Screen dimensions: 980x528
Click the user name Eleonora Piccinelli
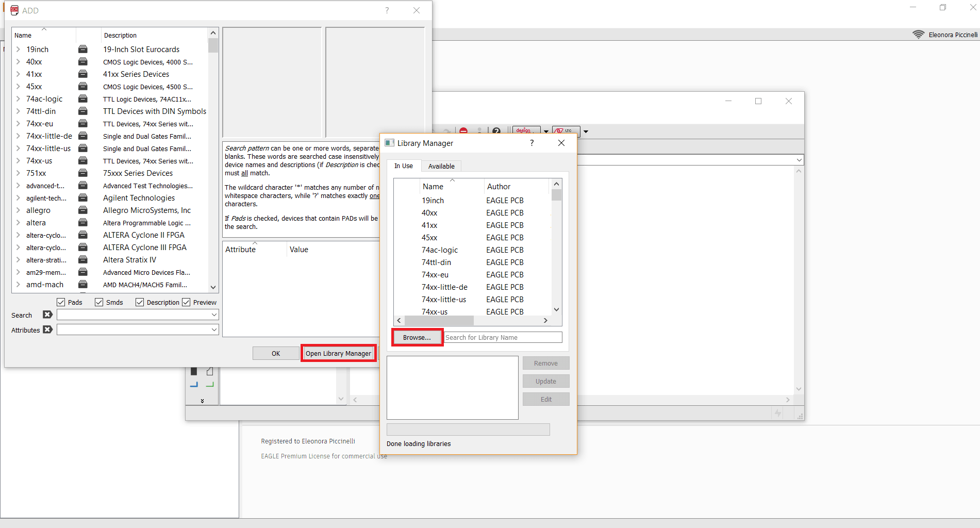(x=953, y=35)
